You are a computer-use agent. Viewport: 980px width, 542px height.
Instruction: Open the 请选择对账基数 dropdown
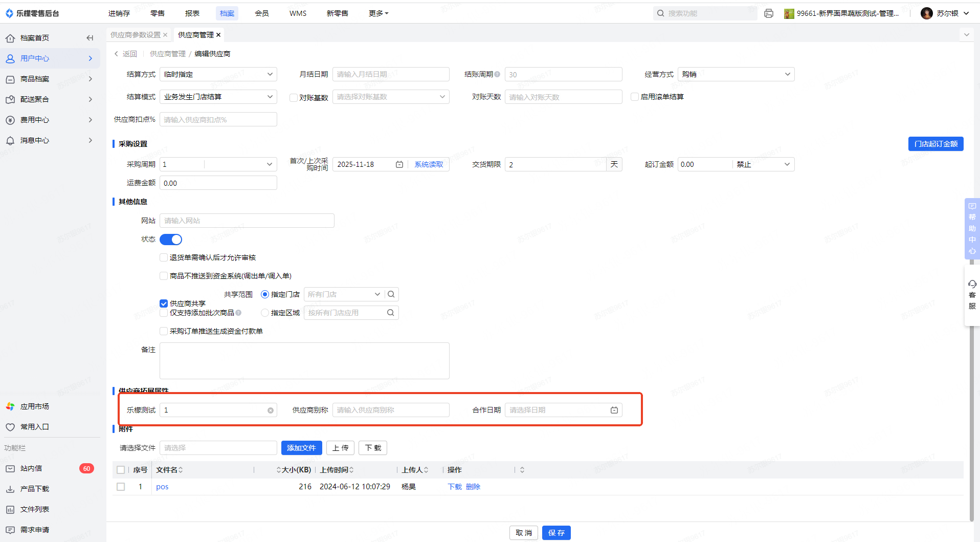coord(391,97)
